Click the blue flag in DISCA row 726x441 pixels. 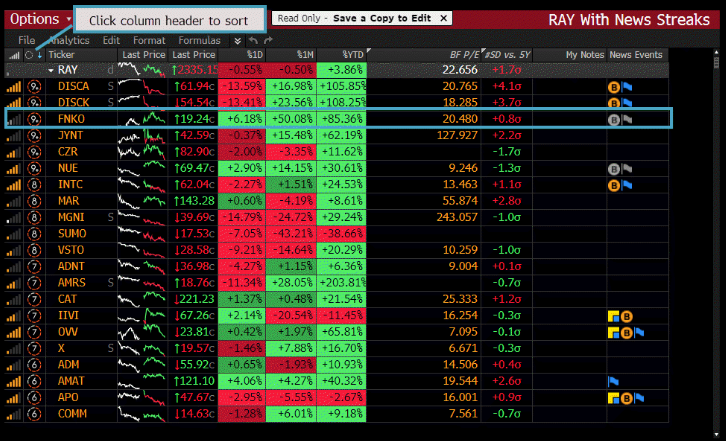click(x=627, y=87)
